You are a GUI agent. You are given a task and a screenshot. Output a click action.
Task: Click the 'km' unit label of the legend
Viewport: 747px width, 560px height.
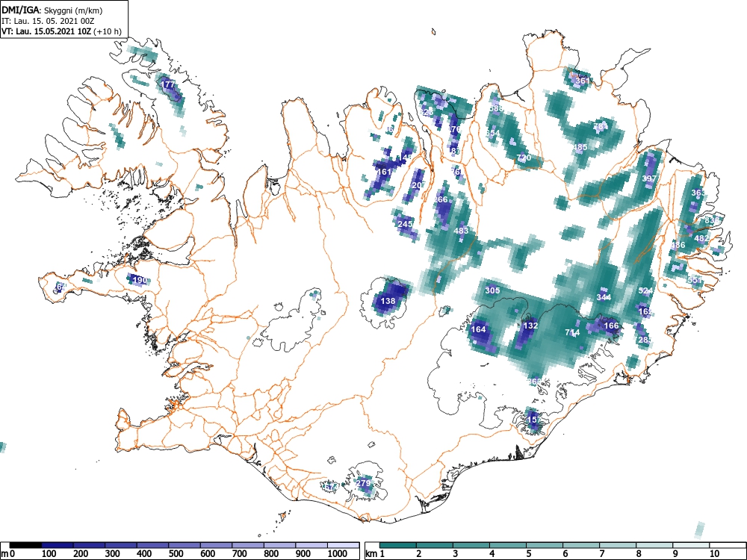(x=372, y=554)
